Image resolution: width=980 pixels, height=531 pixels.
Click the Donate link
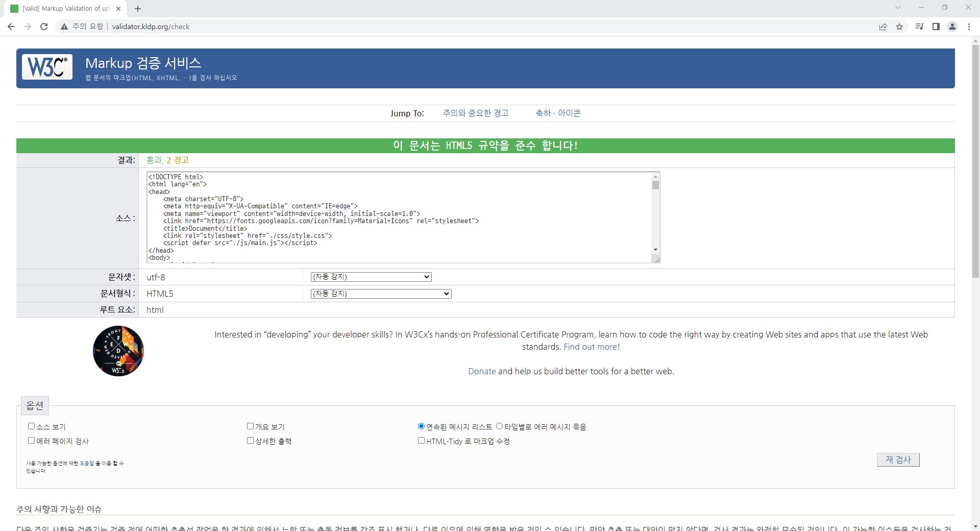(x=482, y=371)
